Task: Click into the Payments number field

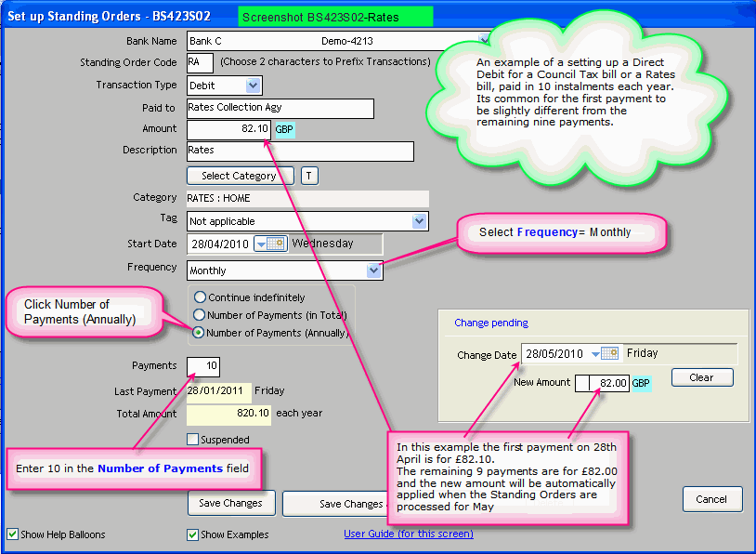Action: click(x=203, y=366)
